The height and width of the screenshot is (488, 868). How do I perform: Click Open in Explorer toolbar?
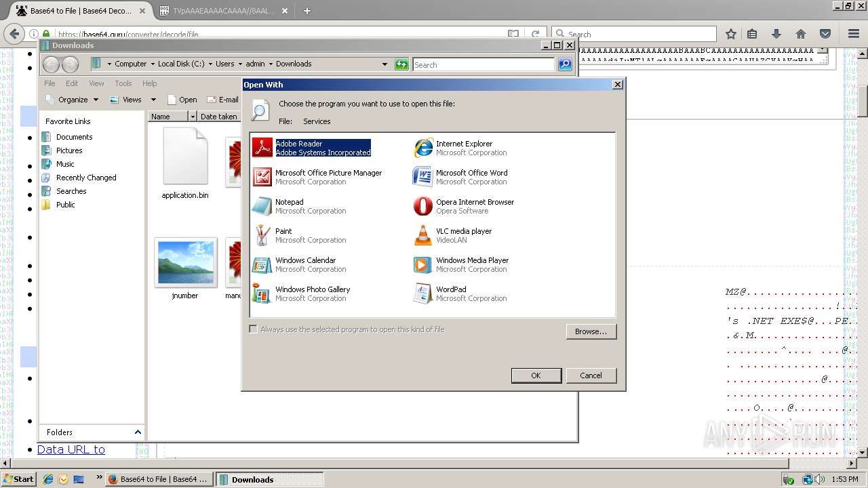[182, 100]
